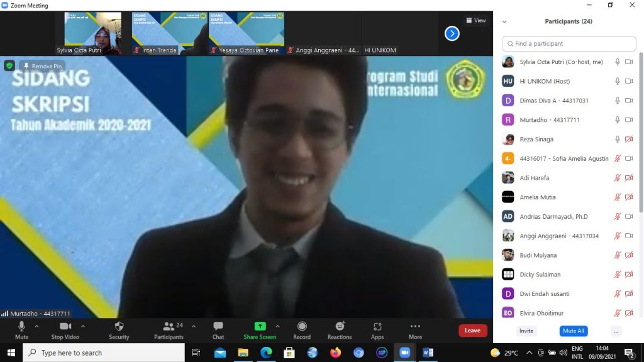Open the More options menu
Viewport: 644px width, 362px height.
415,331
